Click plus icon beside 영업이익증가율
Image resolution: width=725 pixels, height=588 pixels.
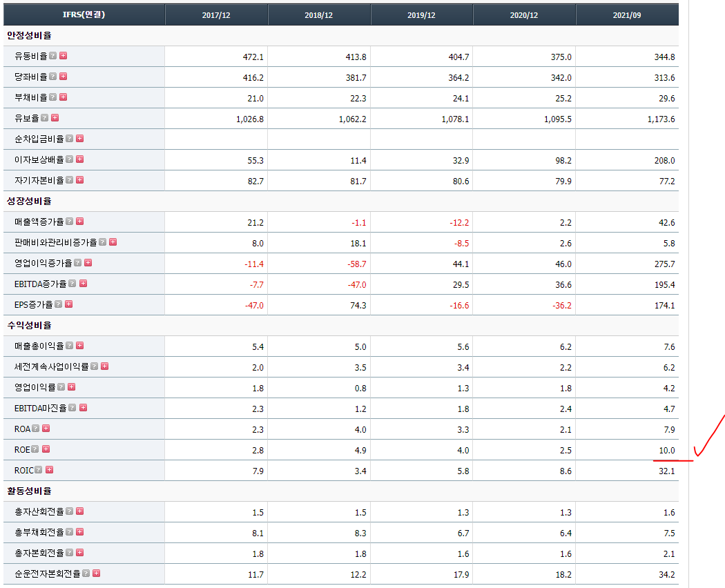point(88,262)
